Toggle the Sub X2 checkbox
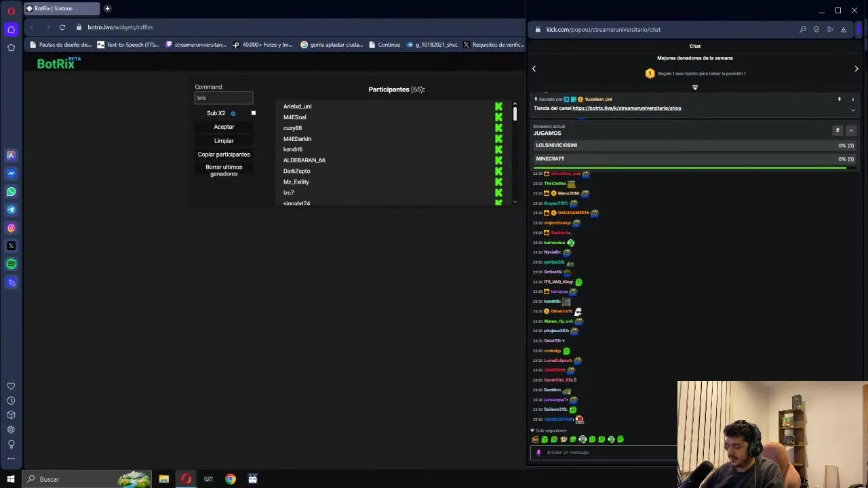This screenshot has width=868, height=488. pyautogui.click(x=254, y=113)
